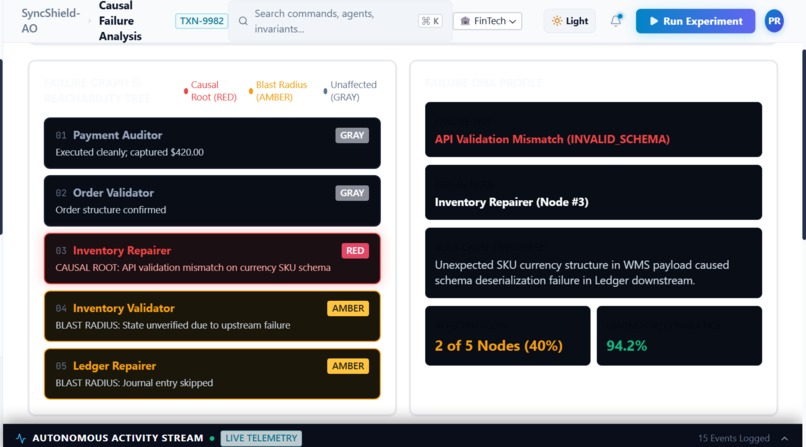806x447 pixels.
Task: Click the ⌘K shortcut hint
Action: pos(430,21)
